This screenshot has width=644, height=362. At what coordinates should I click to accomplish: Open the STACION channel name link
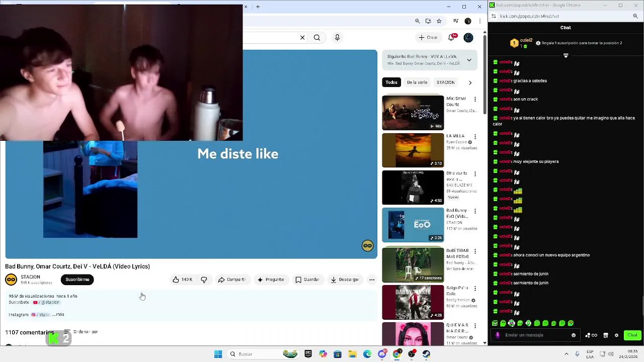pyautogui.click(x=30, y=277)
